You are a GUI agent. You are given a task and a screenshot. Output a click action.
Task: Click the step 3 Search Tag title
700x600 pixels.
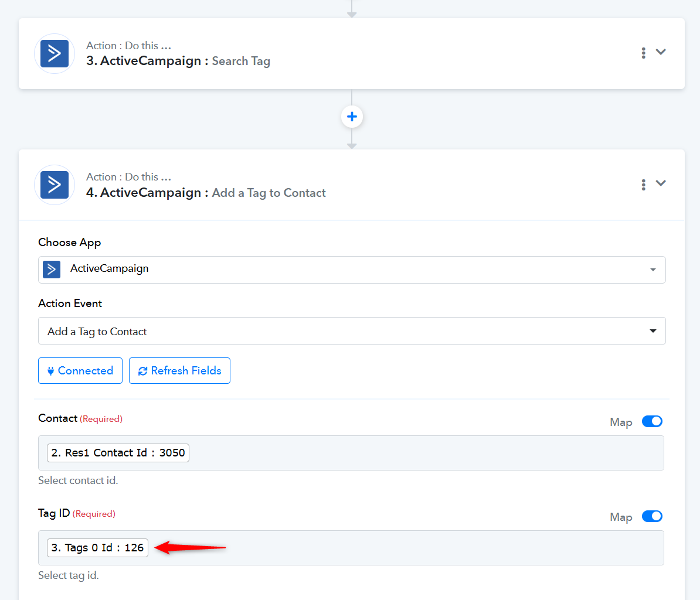click(178, 61)
